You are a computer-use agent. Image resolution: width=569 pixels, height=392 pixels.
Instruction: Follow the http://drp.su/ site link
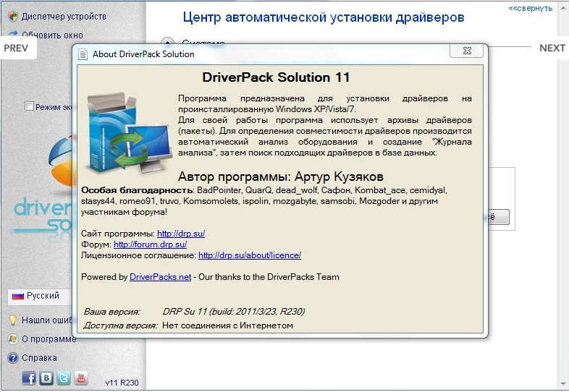tap(181, 234)
